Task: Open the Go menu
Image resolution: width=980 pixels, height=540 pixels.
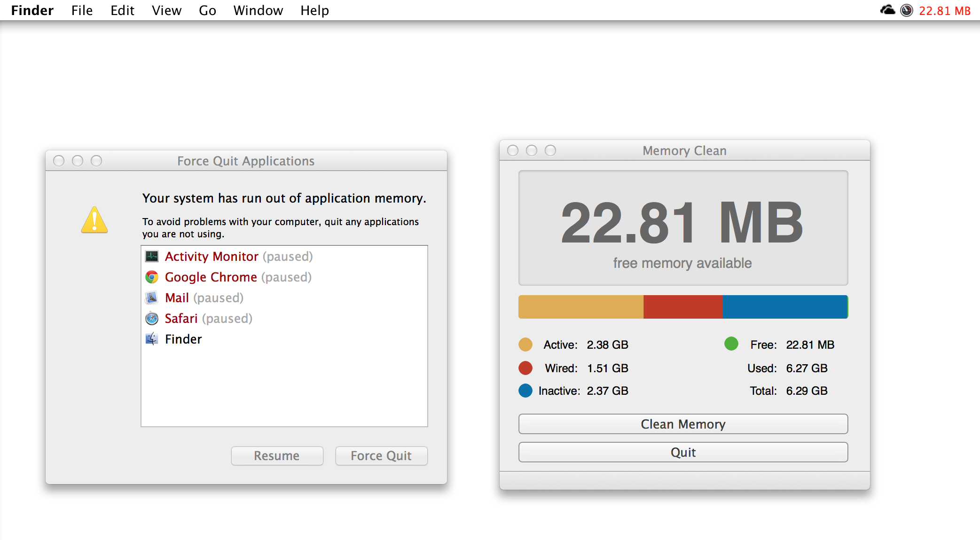Action: (207, 10)
